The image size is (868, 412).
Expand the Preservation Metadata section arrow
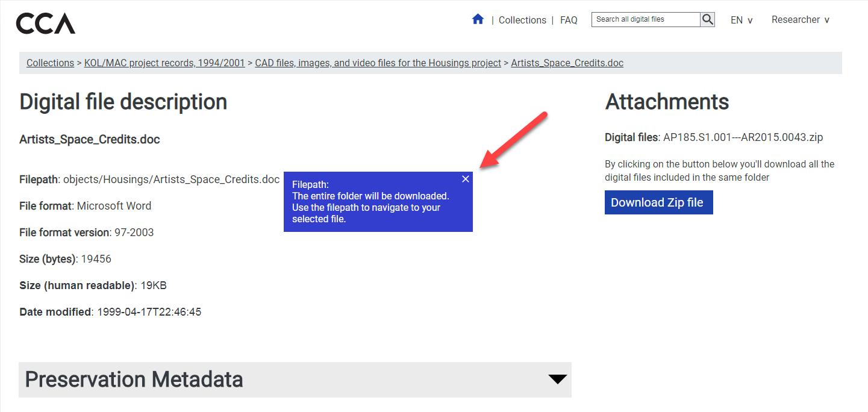pyautogui.click(x=558, y=379)
